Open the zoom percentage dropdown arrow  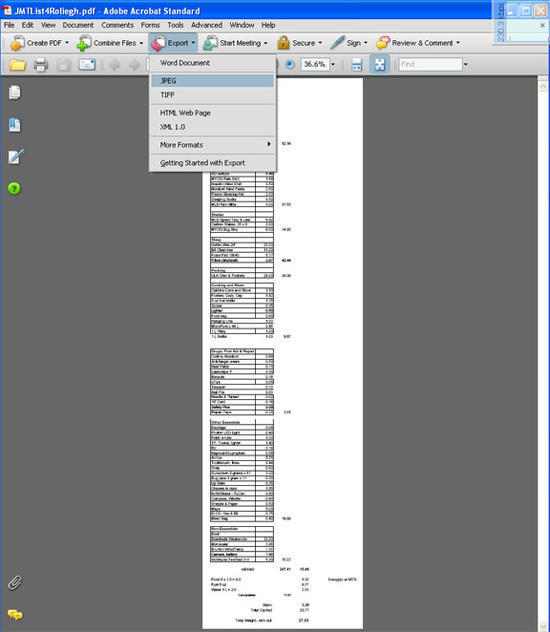point(333,64)
